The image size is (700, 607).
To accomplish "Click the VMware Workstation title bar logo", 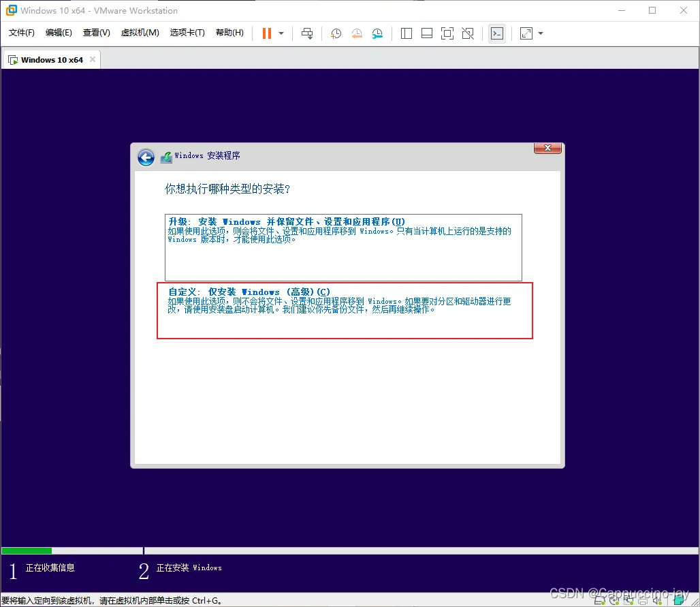I will (x=11, y=10).
